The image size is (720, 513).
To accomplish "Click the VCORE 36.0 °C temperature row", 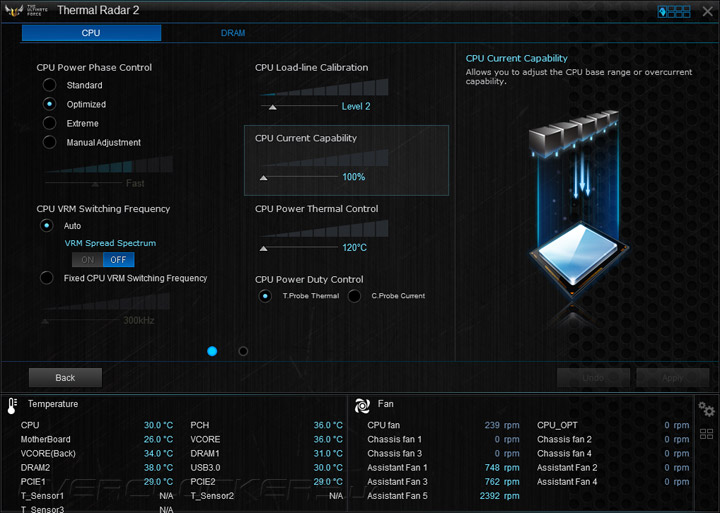I will point(266,440).
